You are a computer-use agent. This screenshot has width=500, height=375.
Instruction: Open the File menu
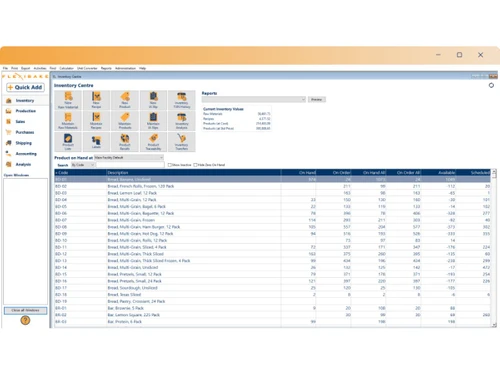(5, 68)
